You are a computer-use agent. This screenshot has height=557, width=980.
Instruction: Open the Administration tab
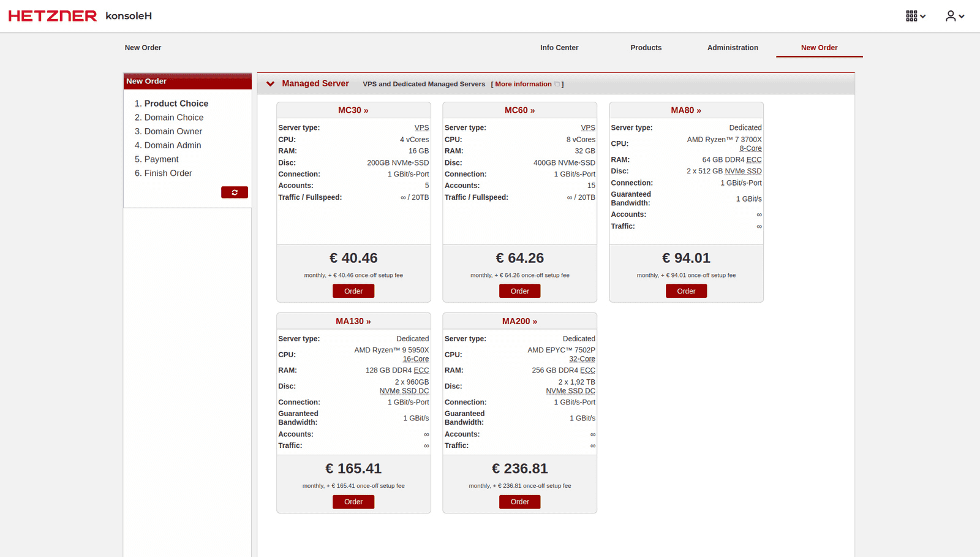[x=733, y=47]
